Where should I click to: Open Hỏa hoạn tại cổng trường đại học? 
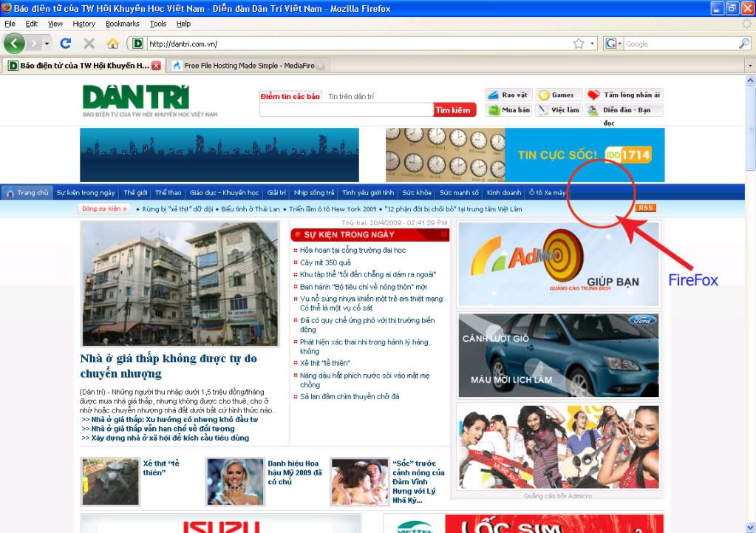pos(353,251)
